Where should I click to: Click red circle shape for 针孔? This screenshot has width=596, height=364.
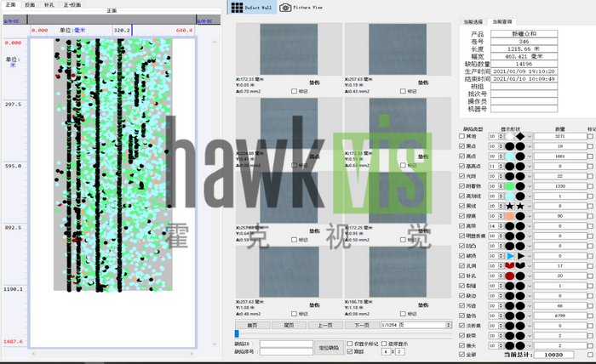pyautogui.click(x=510, y=276)
